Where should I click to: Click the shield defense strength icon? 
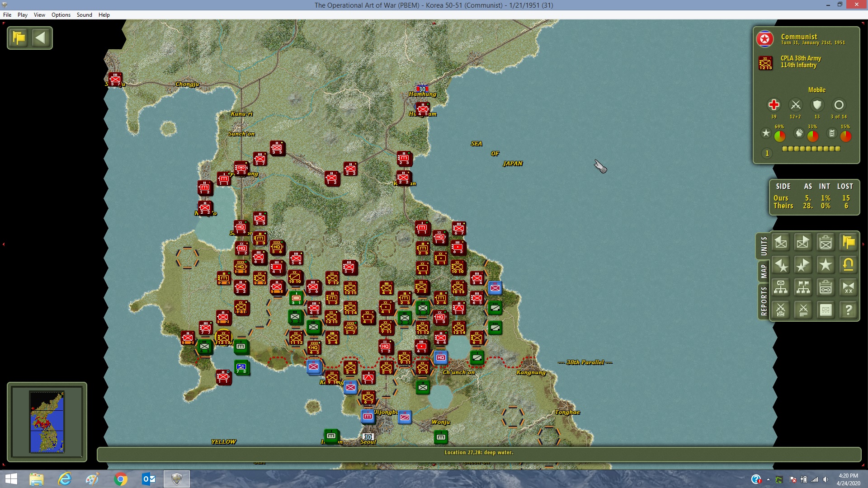817,105
